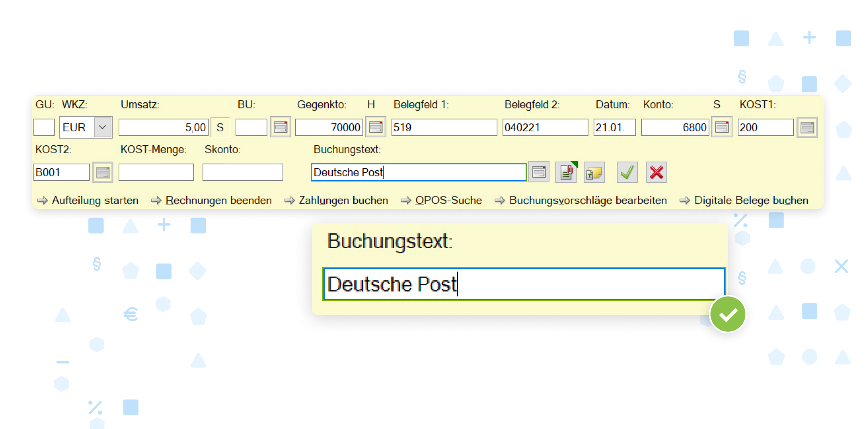Click the empty KOST-Menge input field
This screenshot has height=429, width=868.
coord(156,172)
